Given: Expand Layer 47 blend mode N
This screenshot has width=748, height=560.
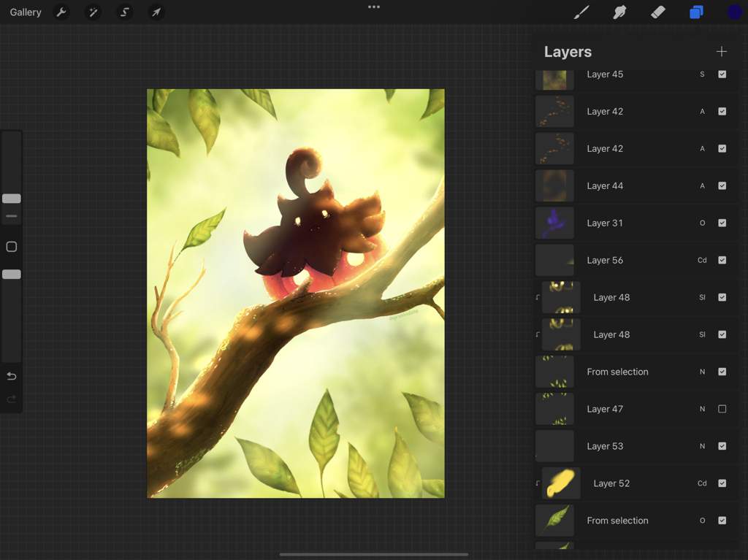Looking at the screenshot, I should pos(702,409).
